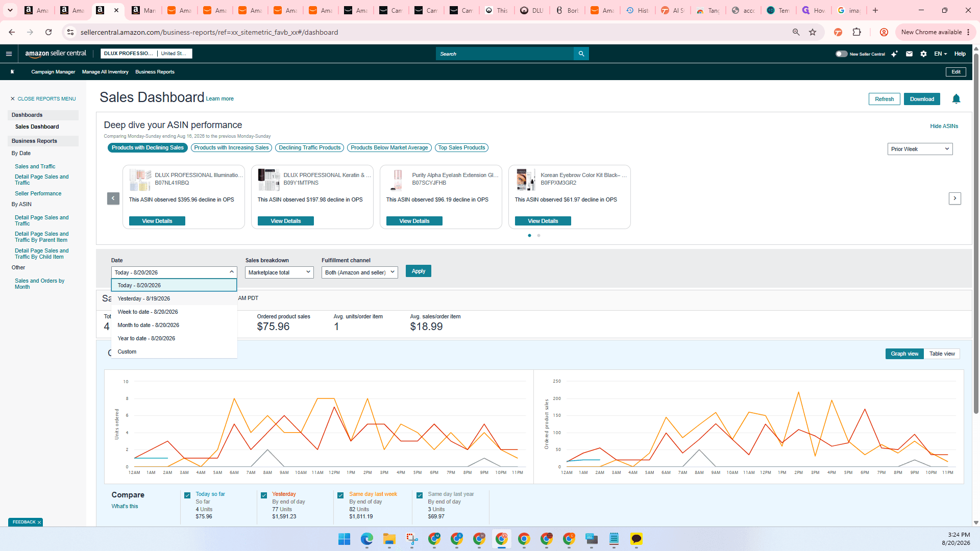Open the messages envelope icon
This screenshot has height=551, width=980.
click(909, 54)
